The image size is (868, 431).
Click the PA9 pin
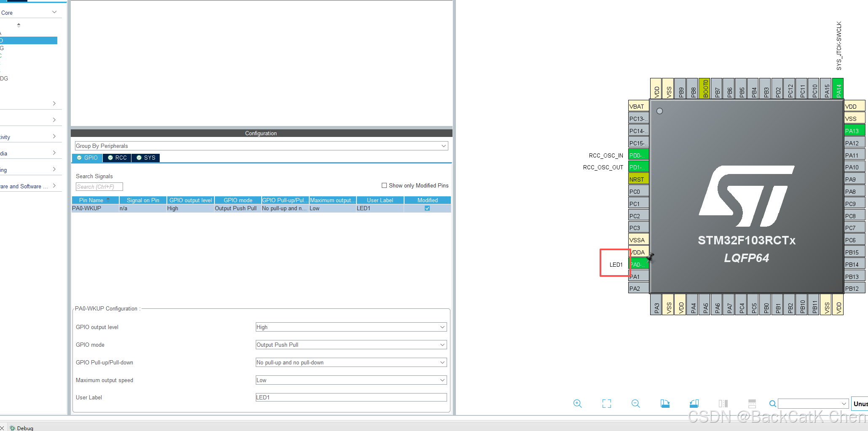point(855,179)
